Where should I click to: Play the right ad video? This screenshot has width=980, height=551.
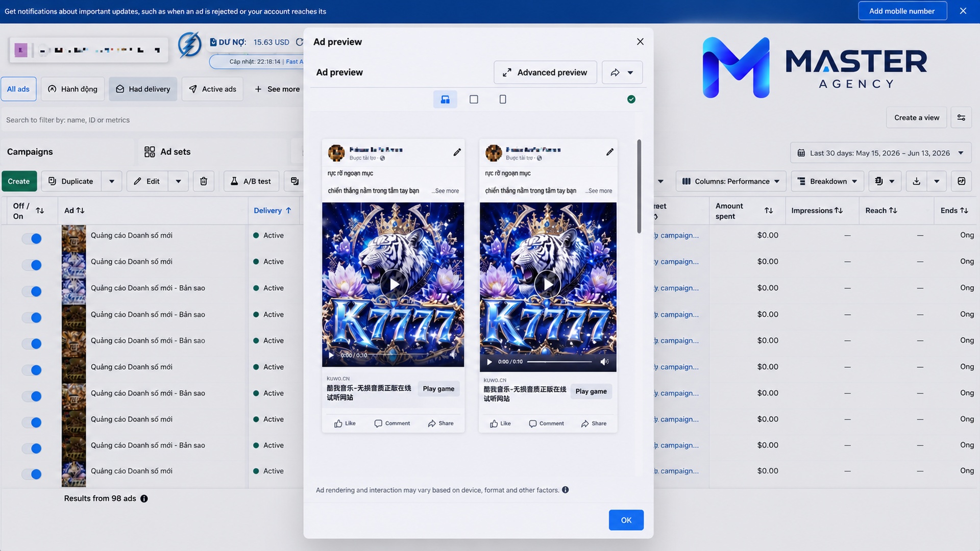(x=548, y=284)
